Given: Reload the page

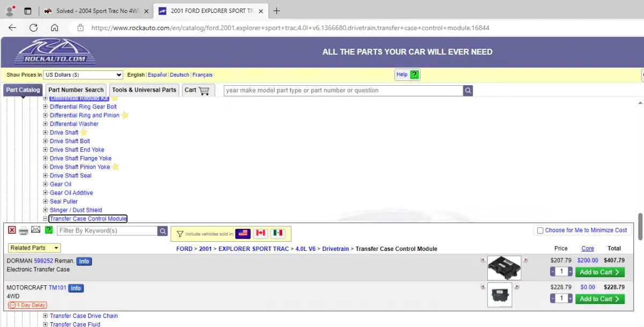Looking at the screenshot, I should coord(33,28).
